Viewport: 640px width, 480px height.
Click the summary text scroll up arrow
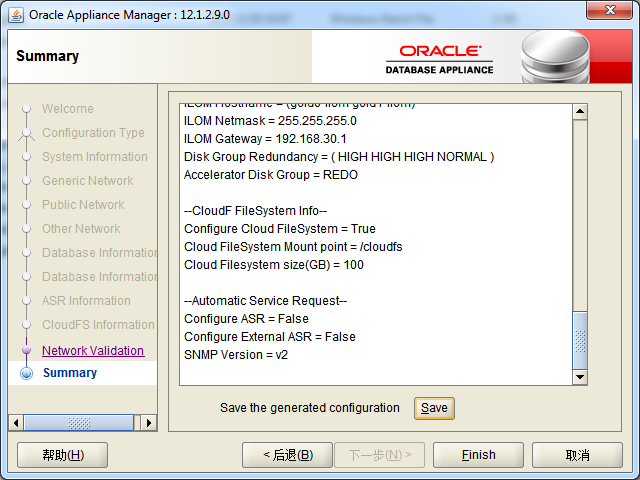pyautogui.click(x=580, y=111)
